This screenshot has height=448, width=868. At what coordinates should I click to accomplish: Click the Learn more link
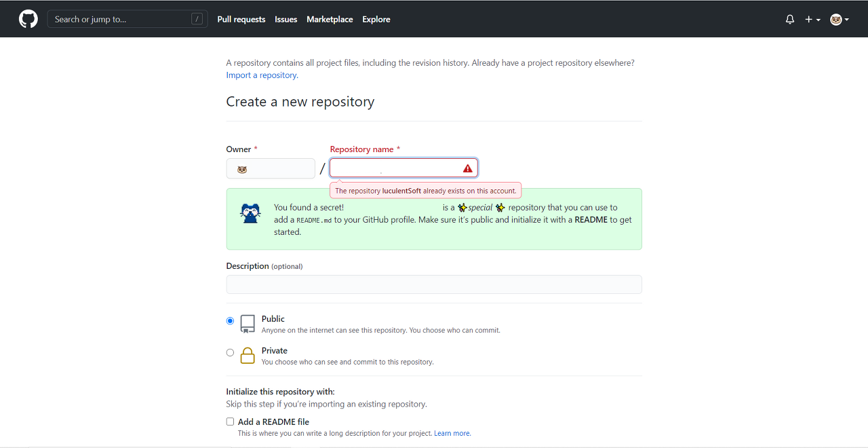[452, 433]
